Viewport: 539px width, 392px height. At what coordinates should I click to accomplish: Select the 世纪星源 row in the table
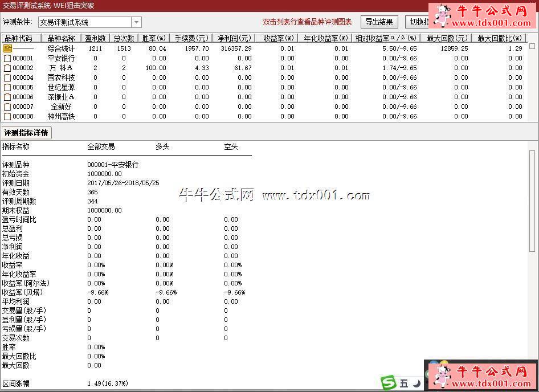(x=61, y=87)
